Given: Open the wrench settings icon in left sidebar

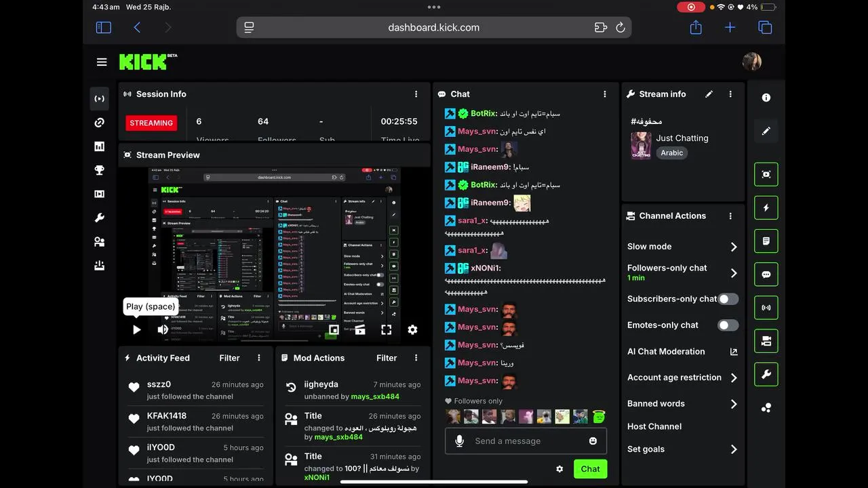Looking at the screenshot, I should click(x=100, y=218).
